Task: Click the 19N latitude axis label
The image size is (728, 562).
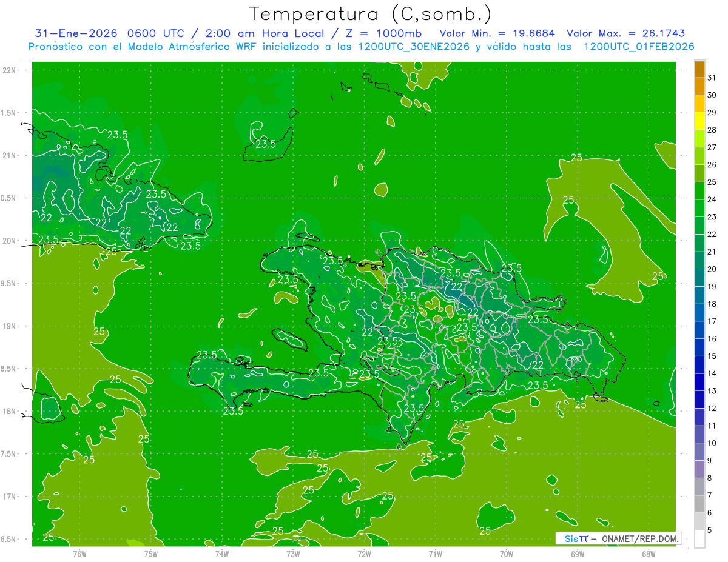Action: click(9, 326)
